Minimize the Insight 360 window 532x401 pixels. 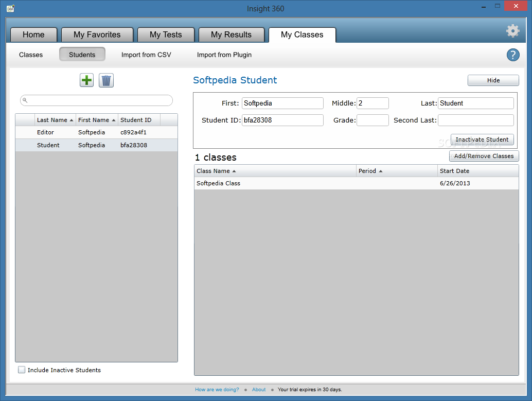484,7
